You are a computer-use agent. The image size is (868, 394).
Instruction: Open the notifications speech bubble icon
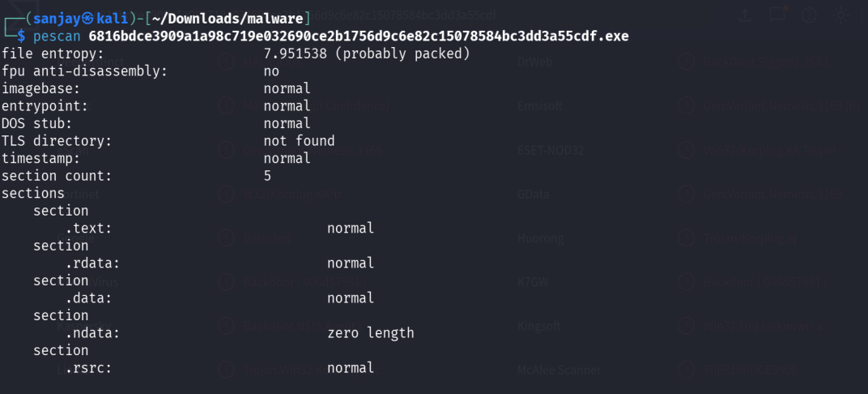click(777, 15)
